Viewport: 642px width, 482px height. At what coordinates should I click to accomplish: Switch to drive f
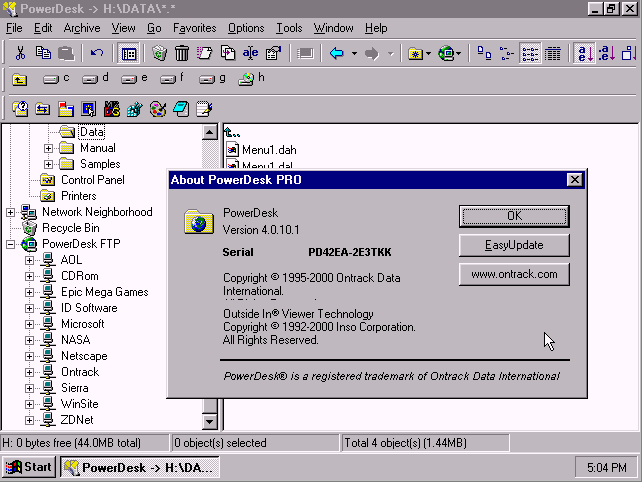[x=172, y=78]
